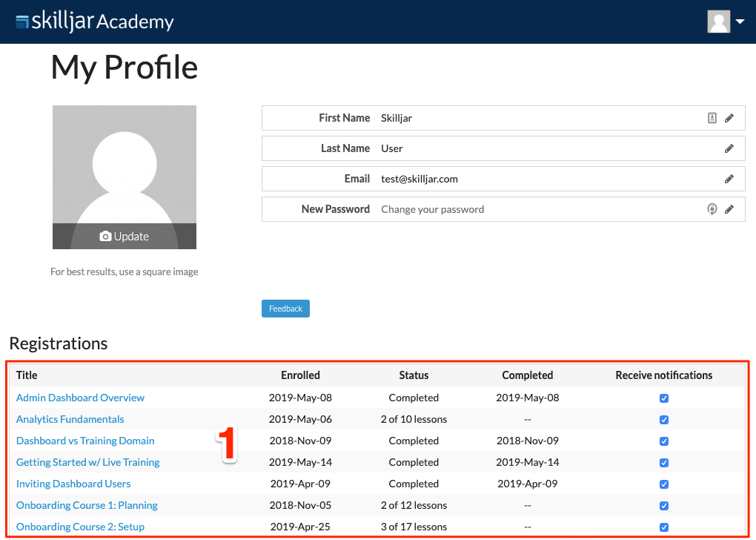Uncheck notifications for Getting Started w/ Live Training
This screenshot has height=540, width=756.
(664, 463)
